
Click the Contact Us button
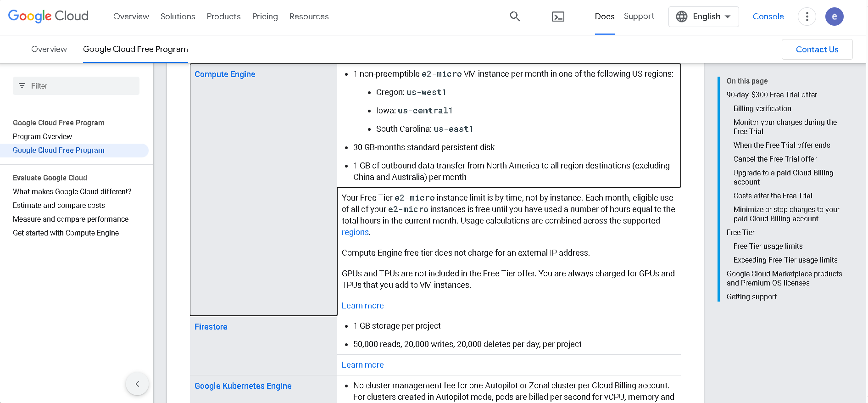(817, 50)
